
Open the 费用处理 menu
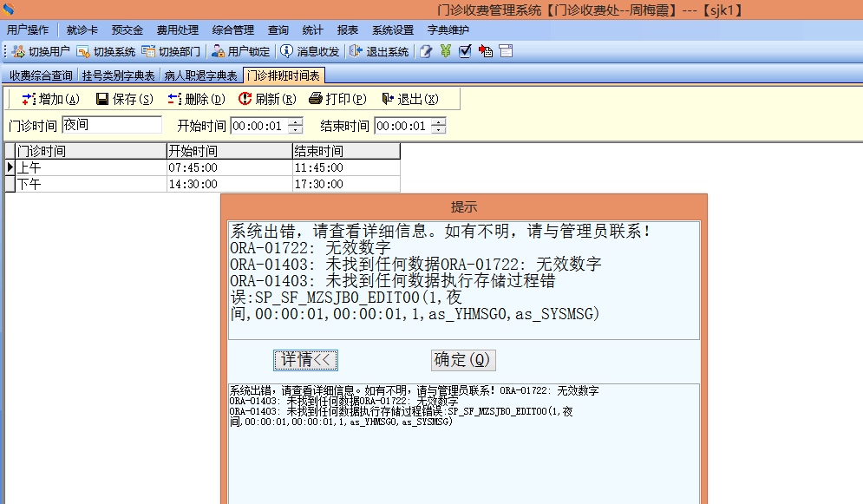tap(177, 30)
